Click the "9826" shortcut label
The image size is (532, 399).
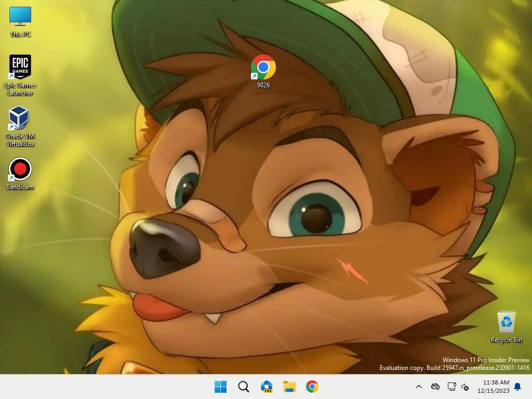(263, 85)
